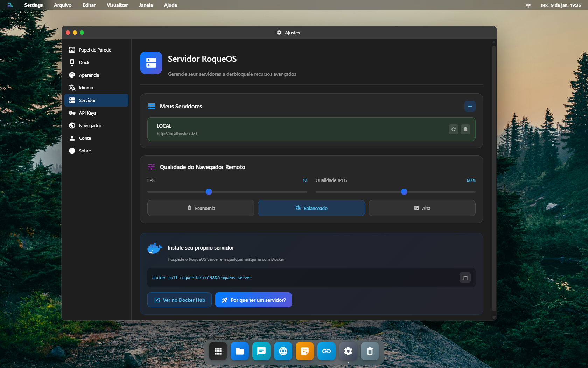The width and height of the screenshot is (588, 368).
Task: Click Por que ter um servidor button
Action: pos(253,300)
